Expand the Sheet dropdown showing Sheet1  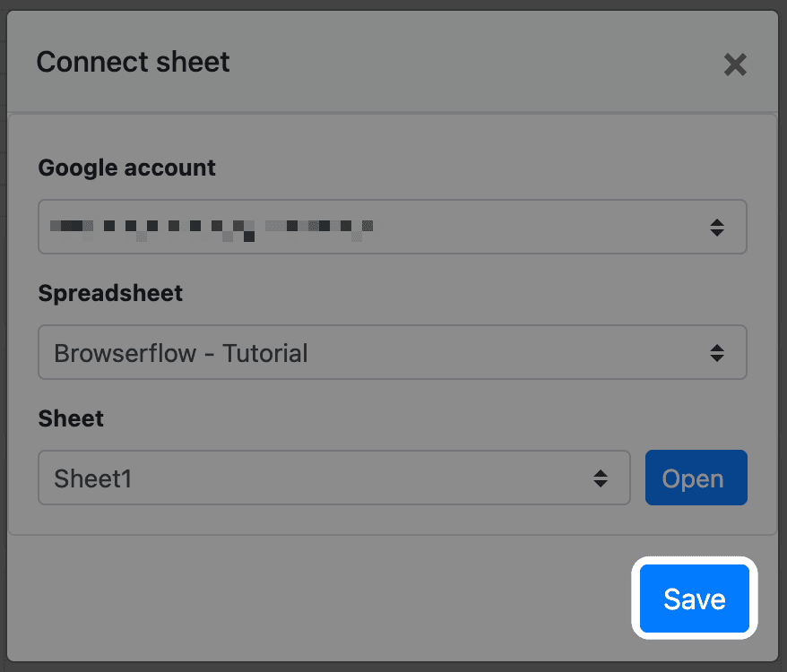333,478
